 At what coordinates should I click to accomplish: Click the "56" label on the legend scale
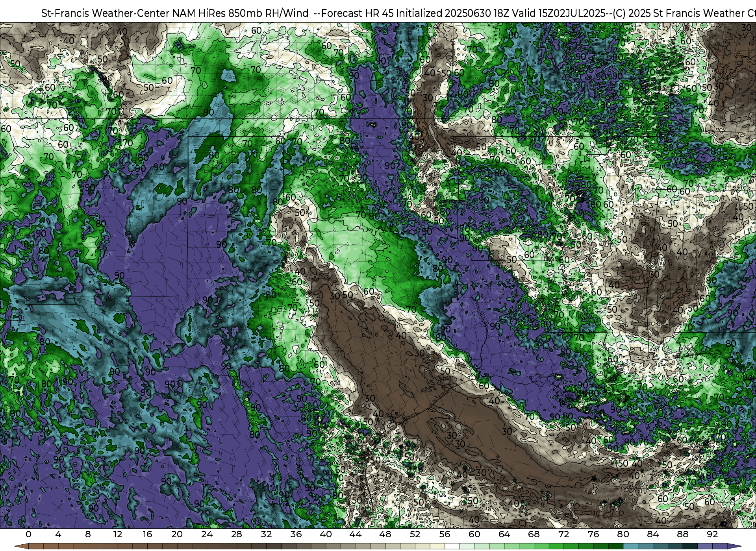(445, 534)
